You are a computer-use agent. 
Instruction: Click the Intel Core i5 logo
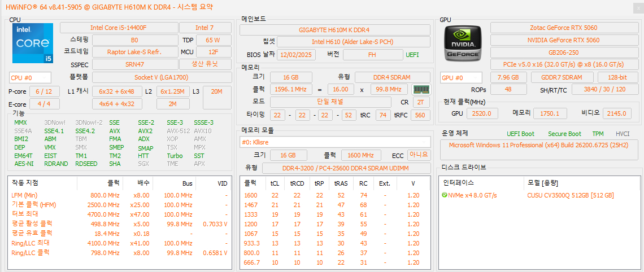[33, 43]
